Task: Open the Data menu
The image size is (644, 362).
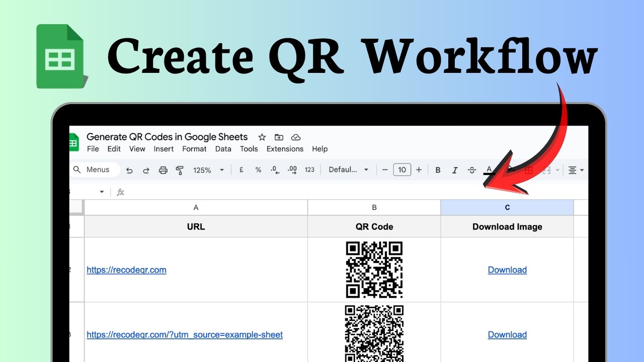Action: 223,149
